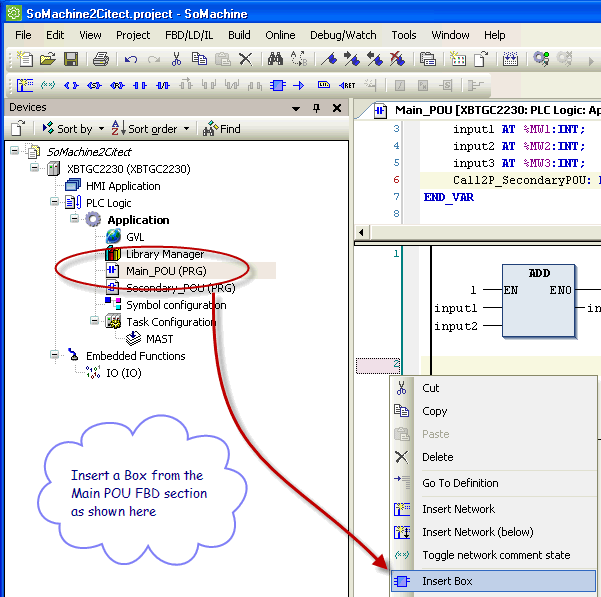Image resolution: width=601 pixels, height=597 pixels.
Task: Open the Tools menu
Action: (404, 35)
